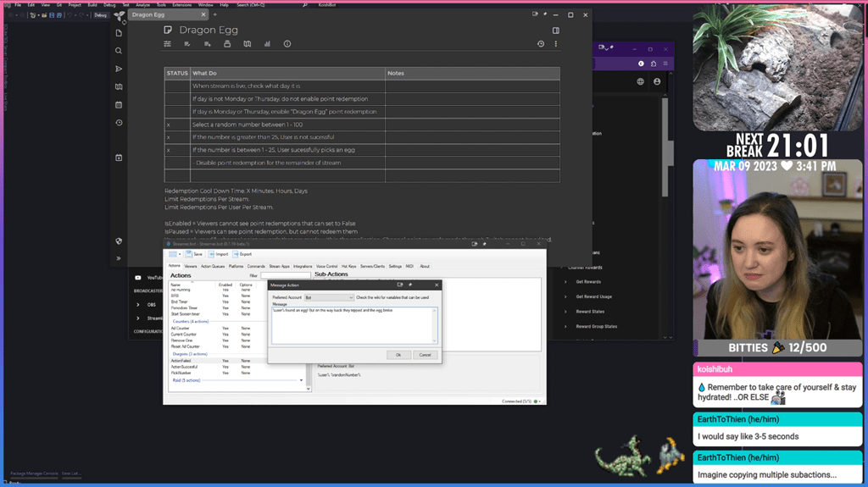This screenshot has width=868, height=487.
Task: Click Save in Streamer.bot toolbar
Action: pos(194,254)
